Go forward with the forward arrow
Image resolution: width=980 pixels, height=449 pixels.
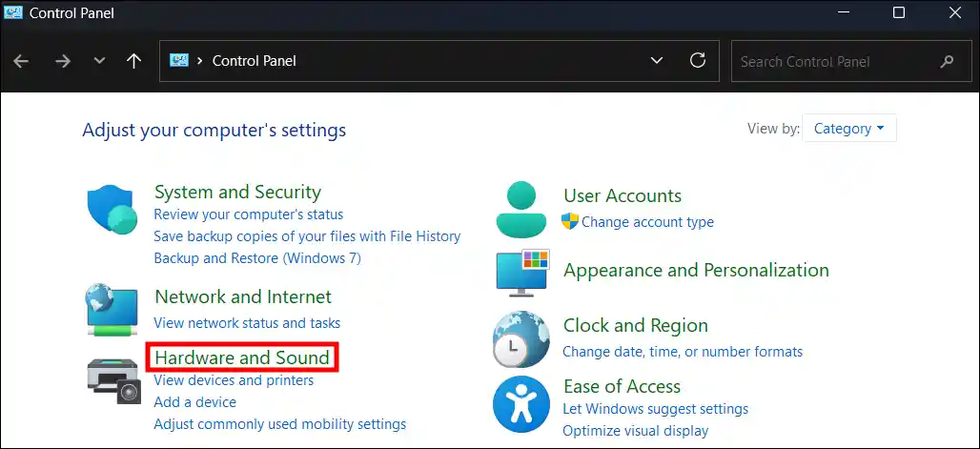click(63, 61)
